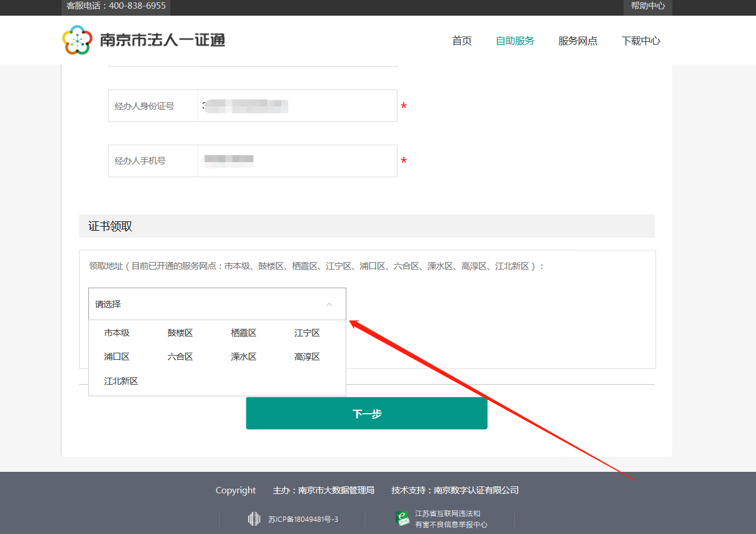Choose 六合区 in the dropdown
The image size is (756, 534).
[x=180, y=357]
